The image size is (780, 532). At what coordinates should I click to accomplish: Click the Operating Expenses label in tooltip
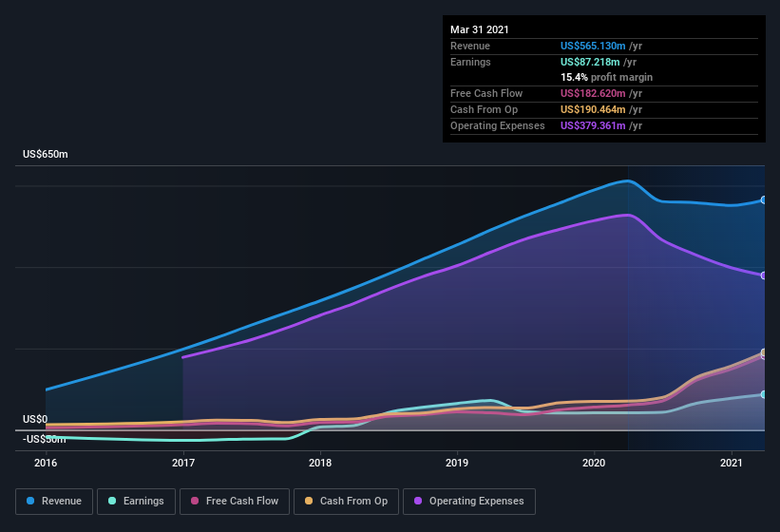pyautogui.click(x=498, y=125)
